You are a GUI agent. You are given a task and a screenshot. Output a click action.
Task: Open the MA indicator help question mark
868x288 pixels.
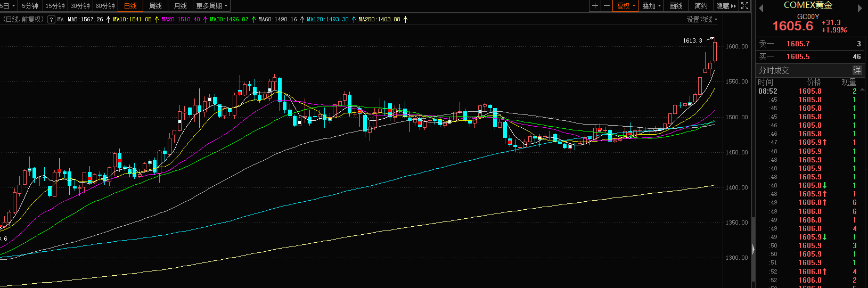(51, 19)
